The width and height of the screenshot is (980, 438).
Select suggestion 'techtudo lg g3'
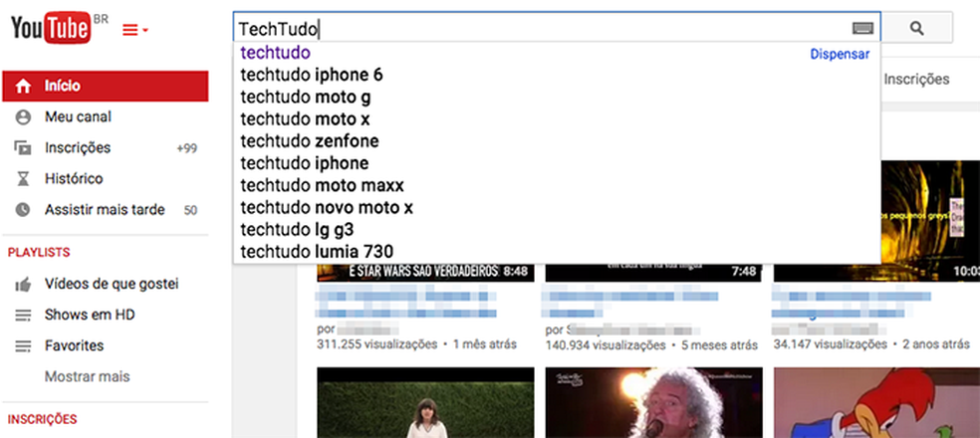(298, 230)
